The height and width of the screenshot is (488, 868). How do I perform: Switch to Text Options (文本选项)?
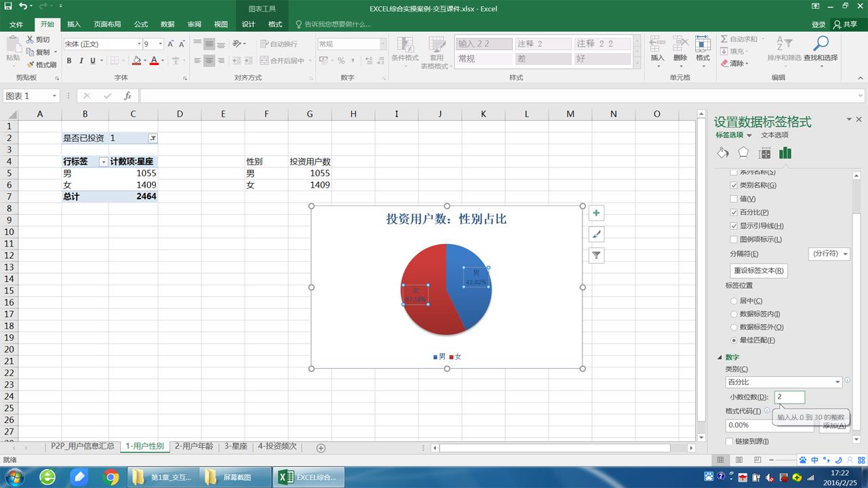click(x=774, y=135)
